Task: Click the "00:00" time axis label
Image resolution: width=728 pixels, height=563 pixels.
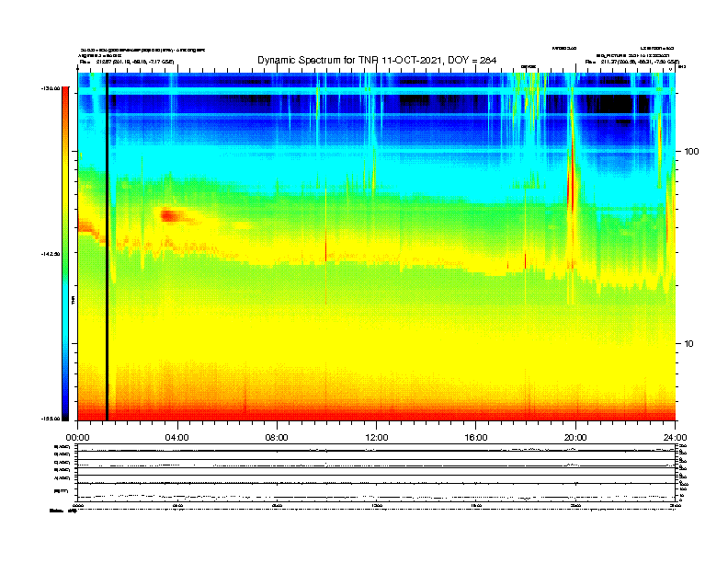Action: tap(77, 438)
